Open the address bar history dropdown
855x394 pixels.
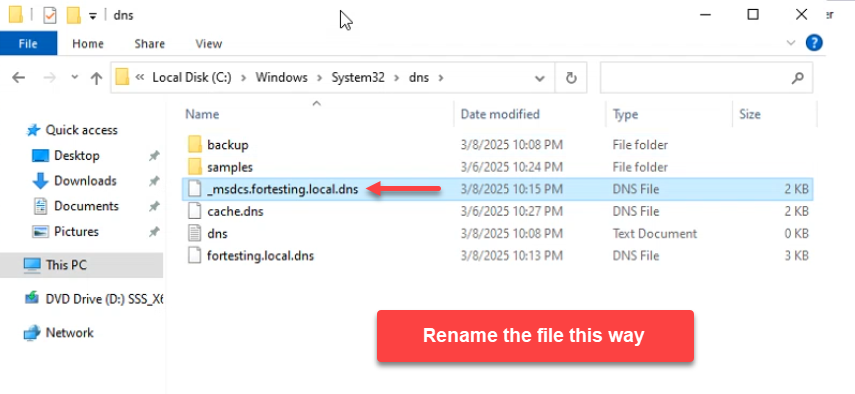coord(540,78)
